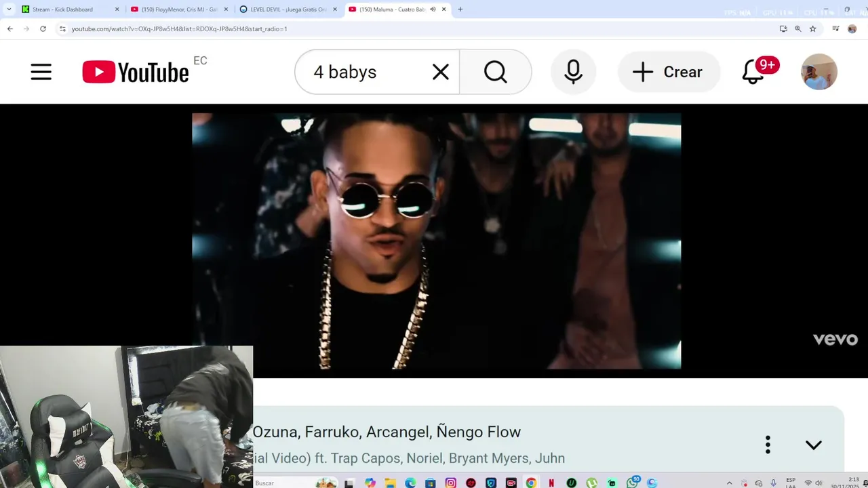
Task: Launch Microsoft Edge from the taskbar
Action: pyautogui.click(x=410, y=483)
